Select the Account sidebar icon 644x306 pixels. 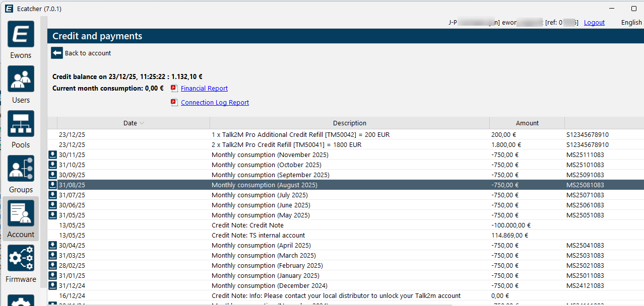21,214
